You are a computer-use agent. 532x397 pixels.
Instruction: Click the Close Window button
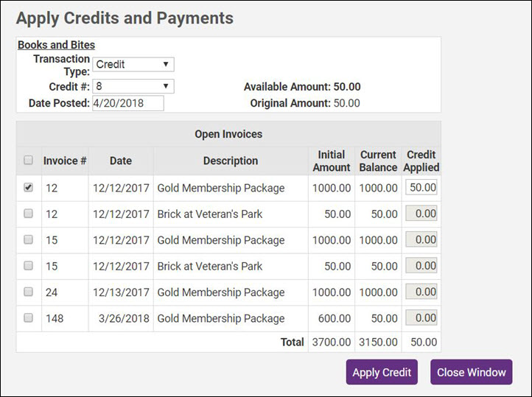click(x=471, y=372)
